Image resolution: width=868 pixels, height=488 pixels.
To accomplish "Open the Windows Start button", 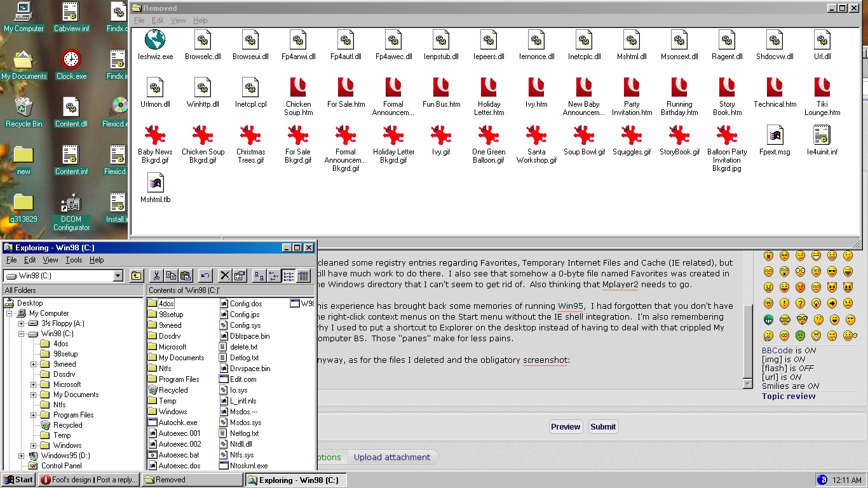I will (18, 480).
